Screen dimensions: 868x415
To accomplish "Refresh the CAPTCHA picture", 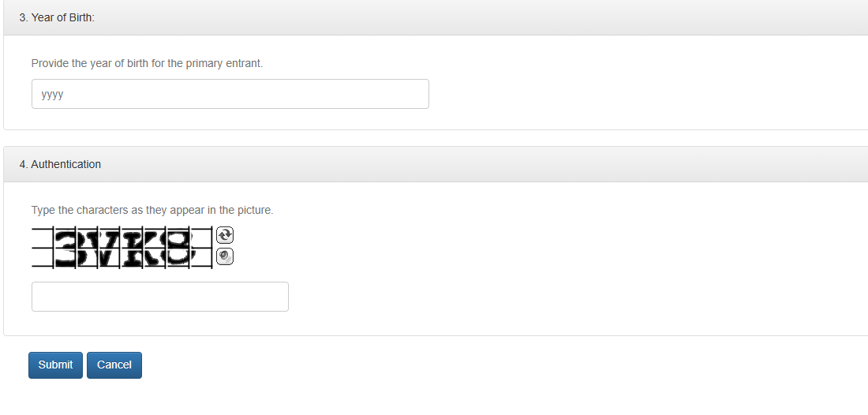I will (x=225, y=235).
